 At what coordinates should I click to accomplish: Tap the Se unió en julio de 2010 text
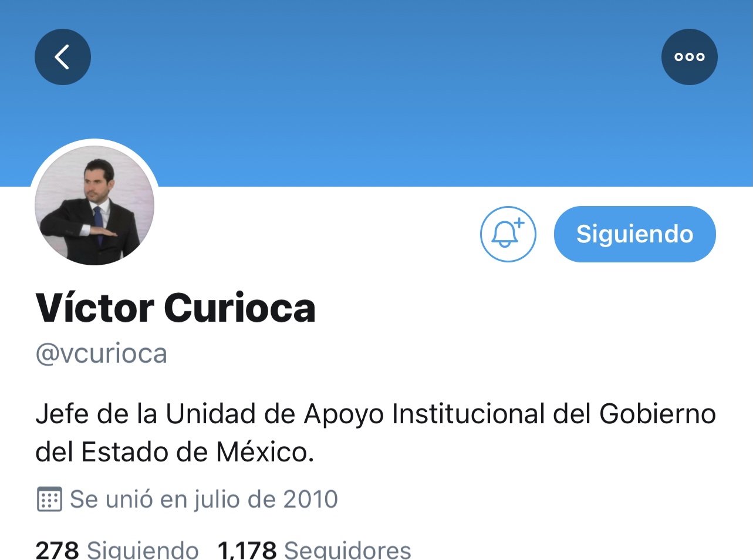click(x=204, y=500)
